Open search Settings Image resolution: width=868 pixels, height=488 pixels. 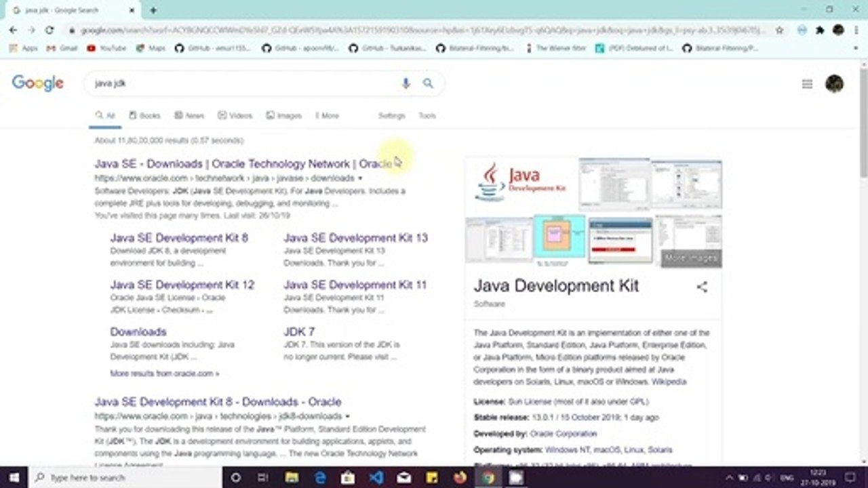click(391, 116)
